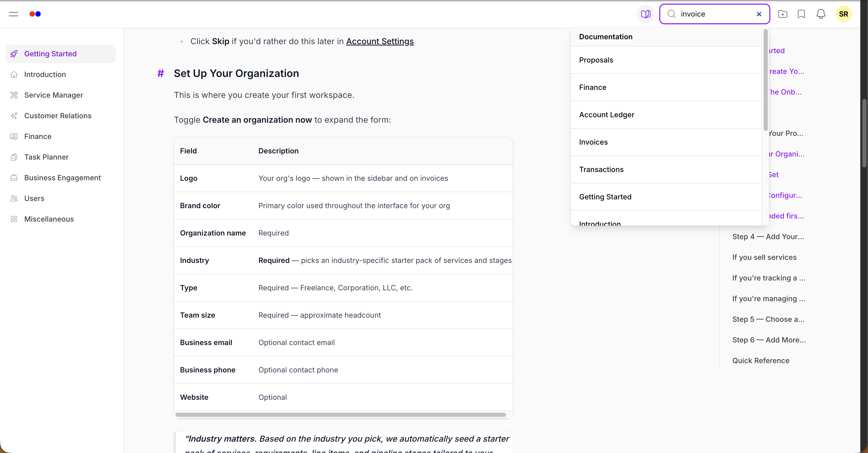Click the Business Engagement icon
868x453 pixels.
pos(14,178)
